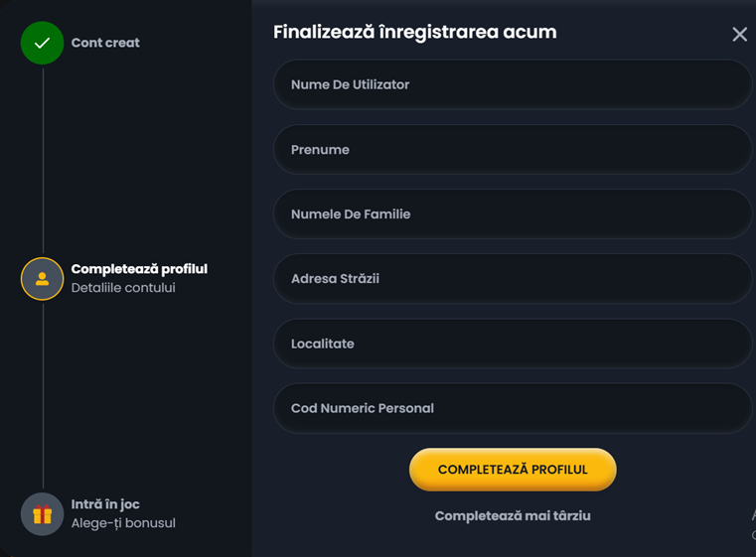Select the Numele De Familie field

click(512, 214)
